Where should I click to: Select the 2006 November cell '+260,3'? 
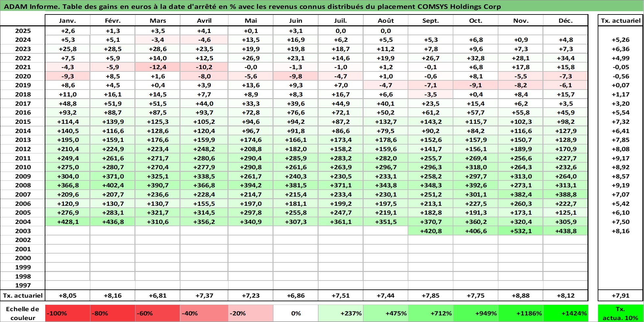click(521, 203)
